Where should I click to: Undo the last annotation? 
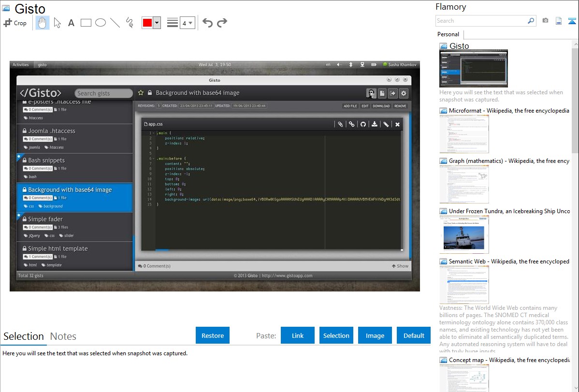tap(207, 23)
